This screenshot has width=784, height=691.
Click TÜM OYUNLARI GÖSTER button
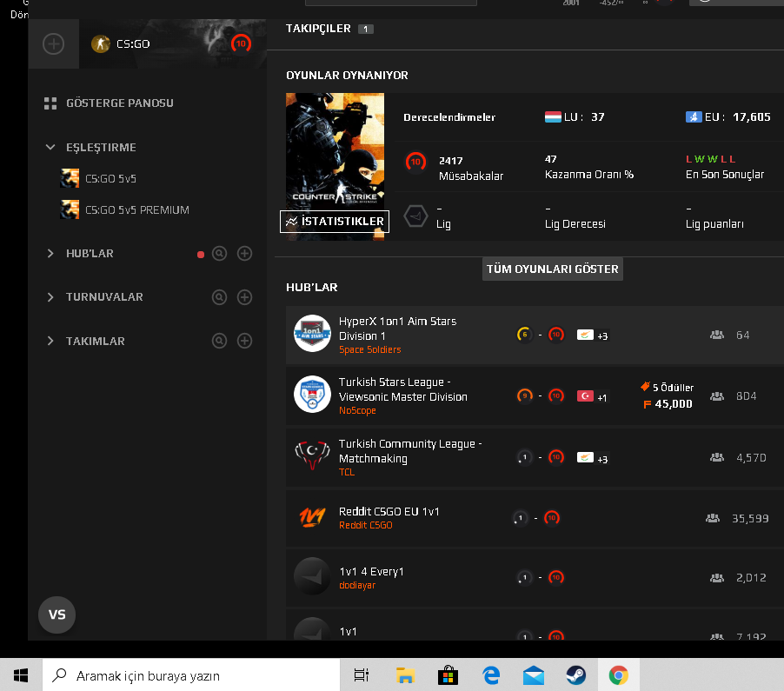click(553, 269)
